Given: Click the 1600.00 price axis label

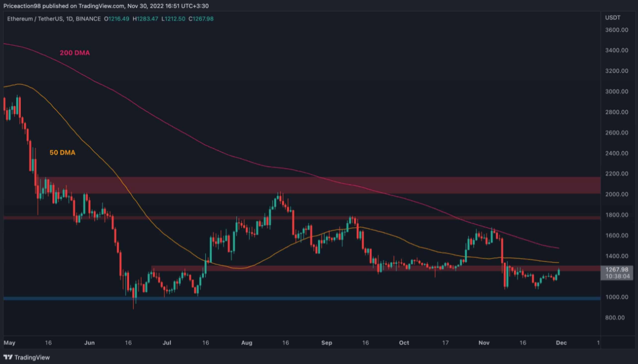Looking at the screenshot, I should click(616, 236).
